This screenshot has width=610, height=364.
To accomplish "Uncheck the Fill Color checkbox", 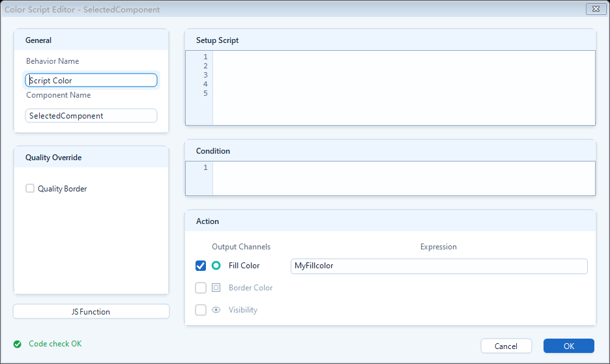I will (x=201, y=266).
